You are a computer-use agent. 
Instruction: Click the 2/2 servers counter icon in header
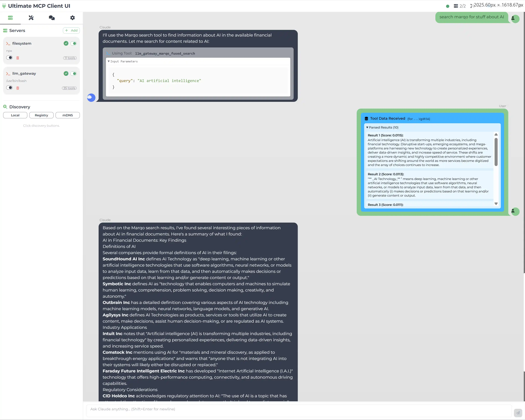coord(456,6)
